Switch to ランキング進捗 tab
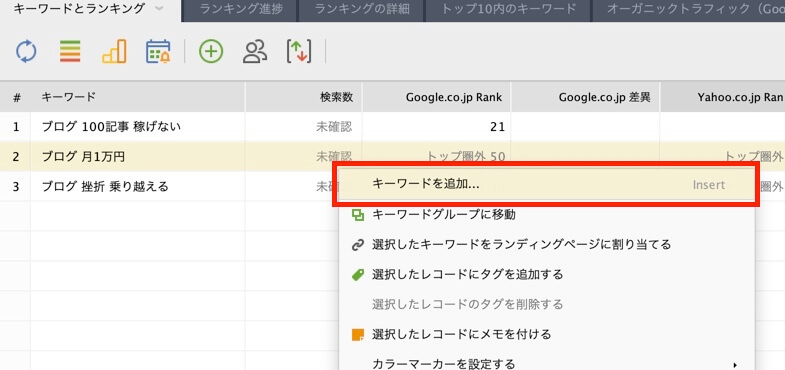 pos(241,9)
